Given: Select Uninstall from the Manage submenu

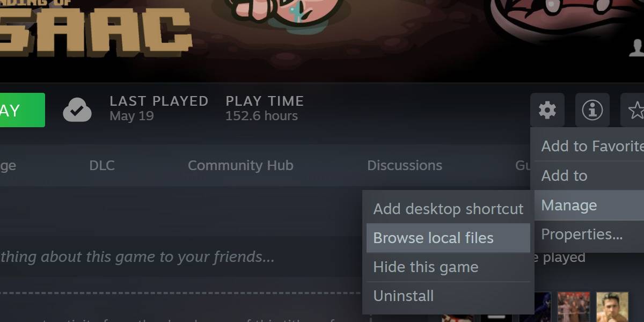Looking at the screenshot, I should (448, 296).
